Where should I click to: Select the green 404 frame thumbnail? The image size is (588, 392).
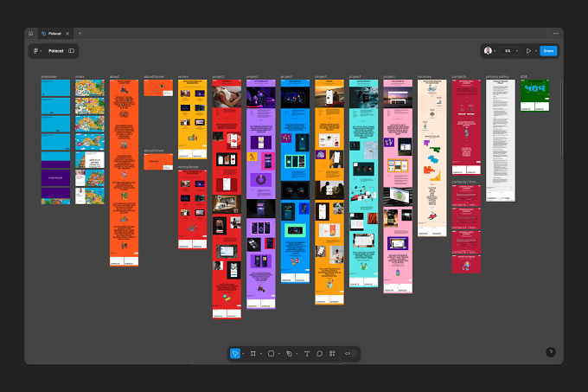pos(534,95)
